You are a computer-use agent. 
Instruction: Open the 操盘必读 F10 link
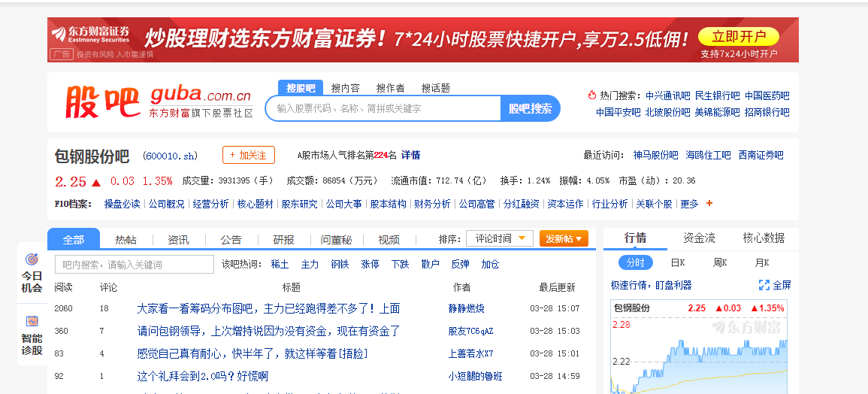coord(122,204)
